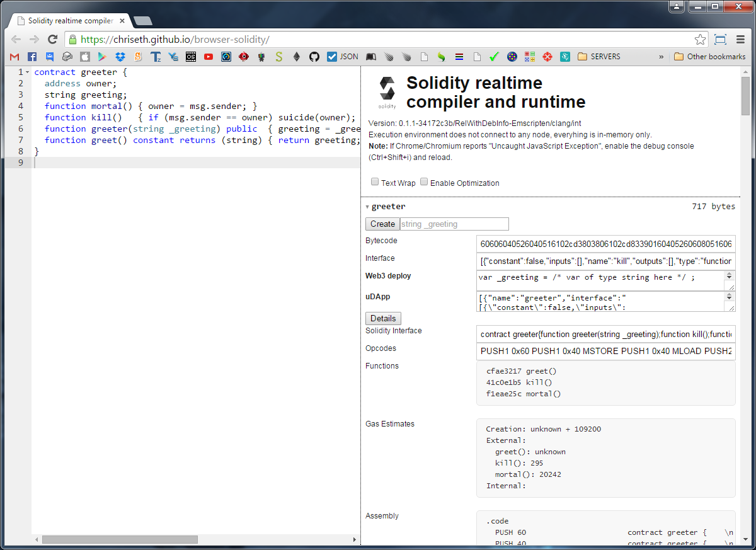Click the '717 bytes' size label
This screenshot has height=550, width=756.
[x=713, y=207]
